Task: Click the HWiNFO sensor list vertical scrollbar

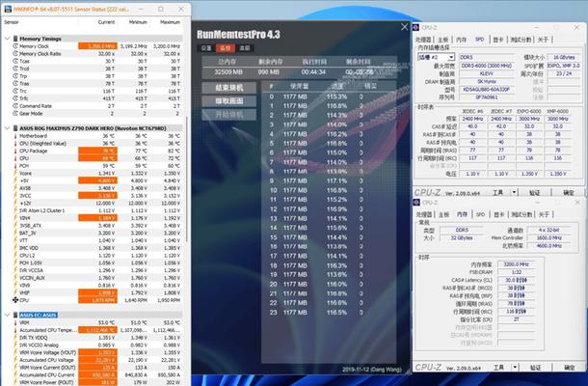Action: coord(186,179)
